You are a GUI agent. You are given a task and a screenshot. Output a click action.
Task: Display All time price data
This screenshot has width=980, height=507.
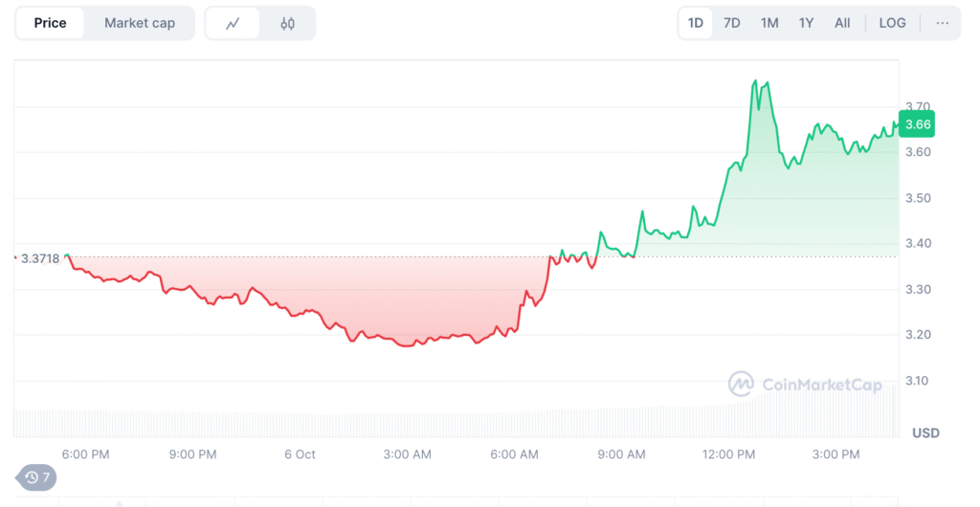(x=842, y=23)
